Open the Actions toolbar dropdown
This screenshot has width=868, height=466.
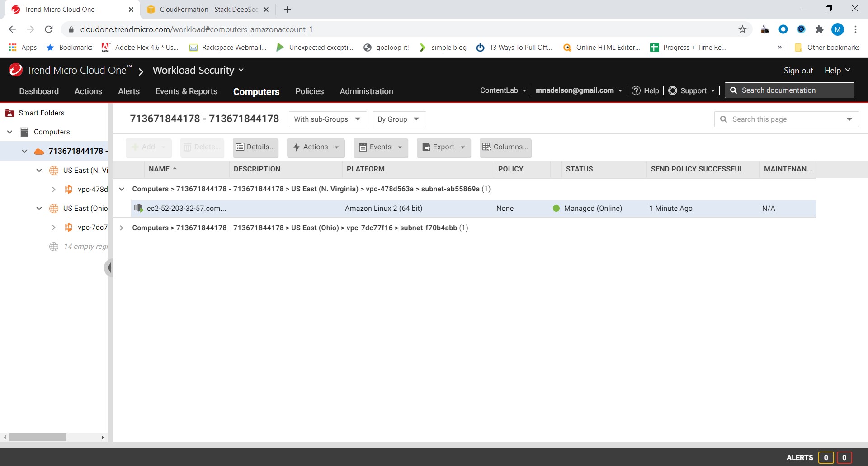[x=316, y=147]
